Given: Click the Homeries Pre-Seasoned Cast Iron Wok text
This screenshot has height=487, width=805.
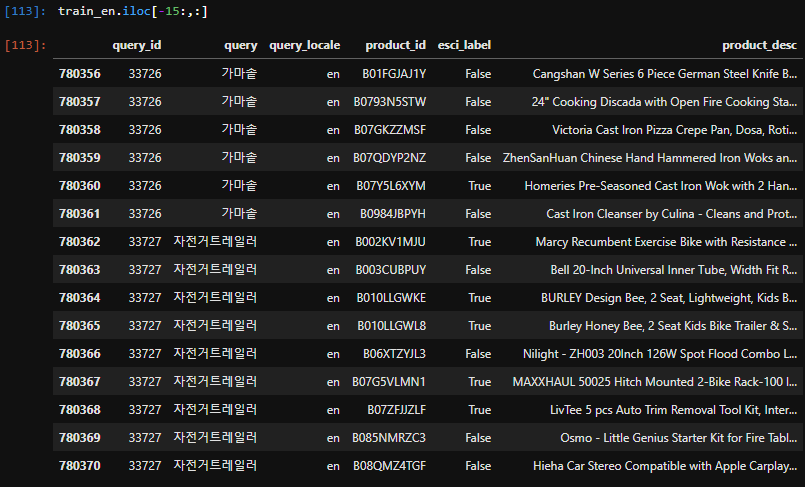Looking at the screenshot, I should (661, 186).
